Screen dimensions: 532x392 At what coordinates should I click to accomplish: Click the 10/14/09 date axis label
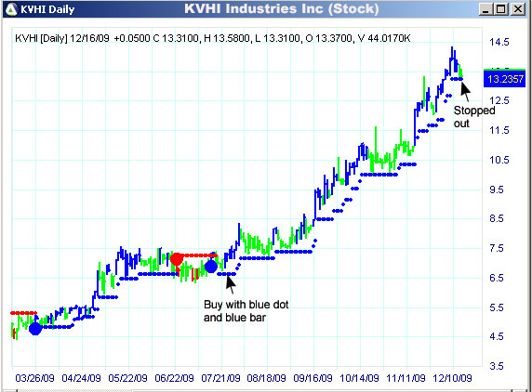coord(359,378)
